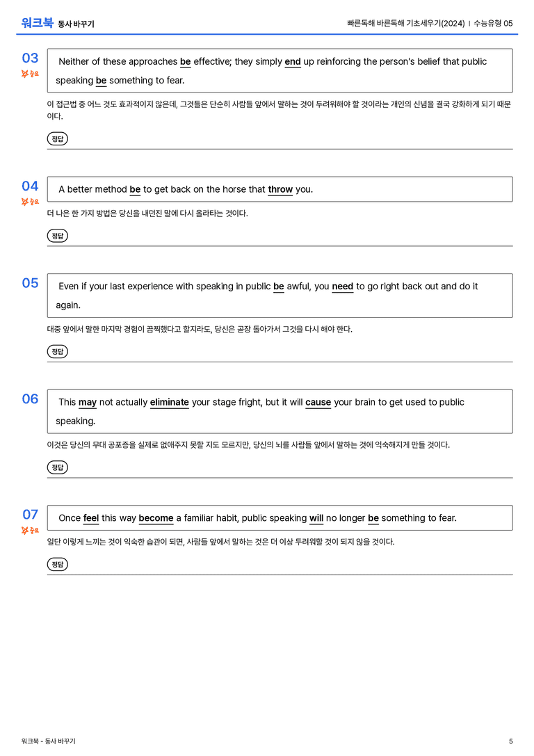
Task: Click the 정답 badge under question 06
Action: 57,467
